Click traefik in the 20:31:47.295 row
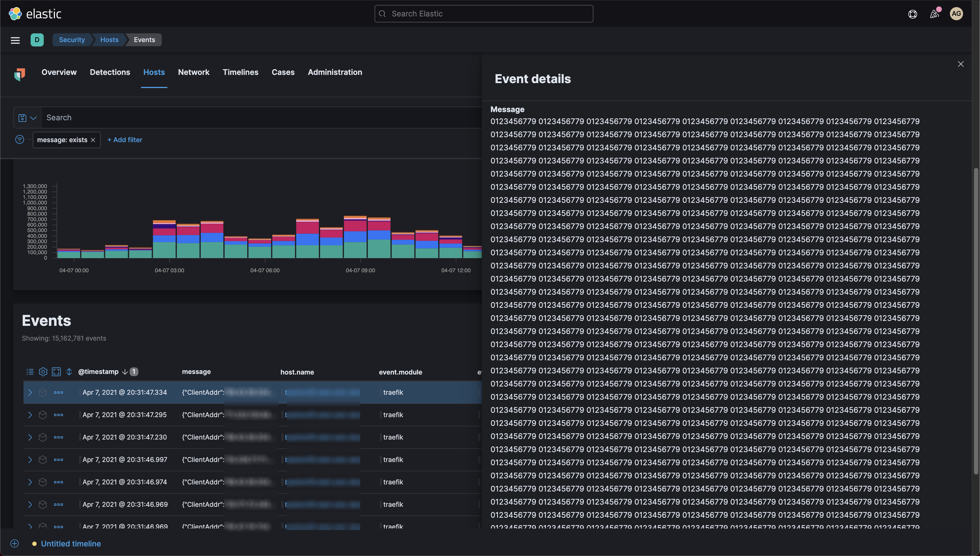 point(393,415)
